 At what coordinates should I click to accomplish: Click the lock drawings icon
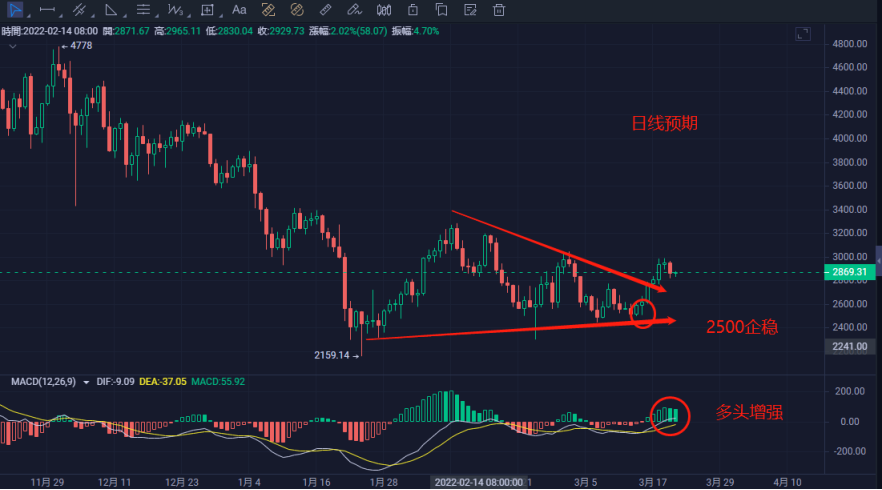pyautogui.click(x=413, y=10)
